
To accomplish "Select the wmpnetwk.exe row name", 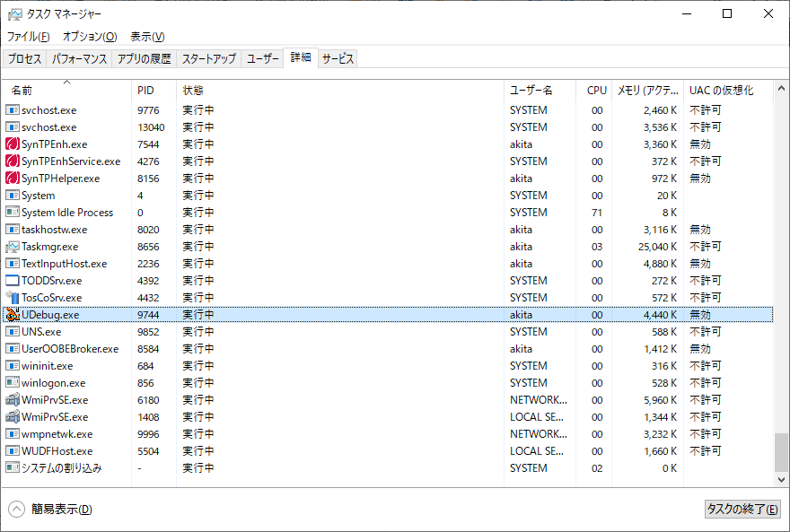I will [x=57, y=434].
